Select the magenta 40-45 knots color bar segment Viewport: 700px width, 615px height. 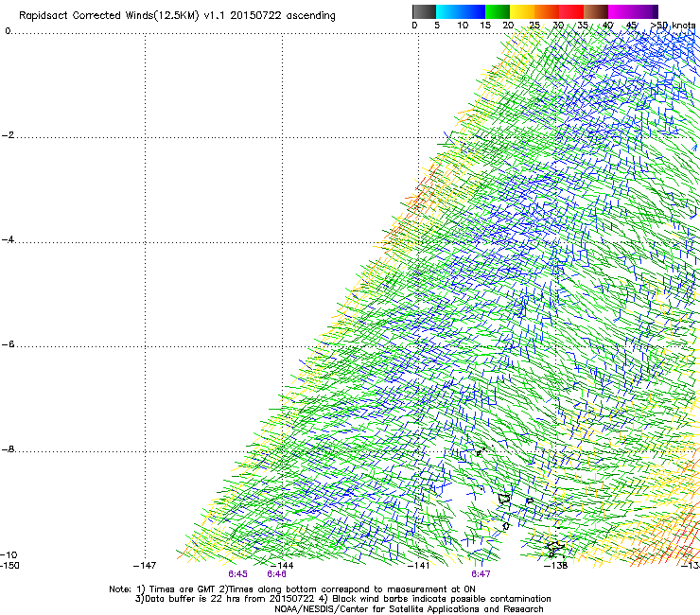[x=621, y=11]
